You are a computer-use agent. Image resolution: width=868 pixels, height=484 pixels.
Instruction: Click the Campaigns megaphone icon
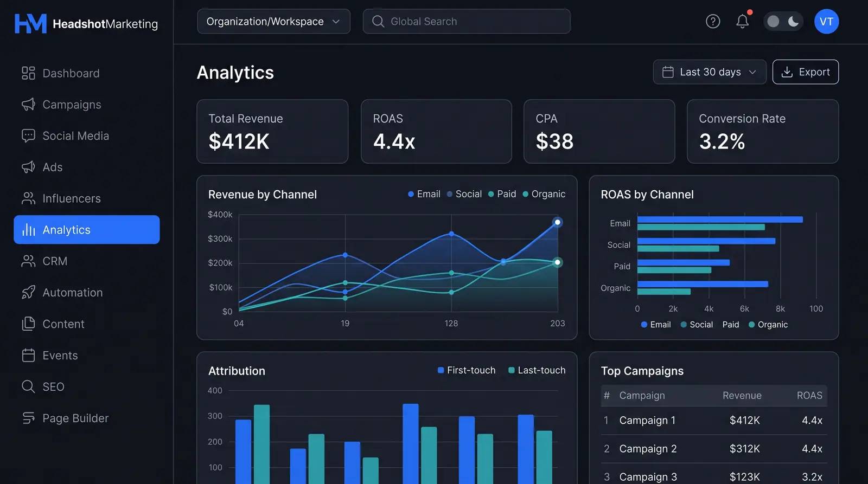pyautogui.click(x=28, y=105)
